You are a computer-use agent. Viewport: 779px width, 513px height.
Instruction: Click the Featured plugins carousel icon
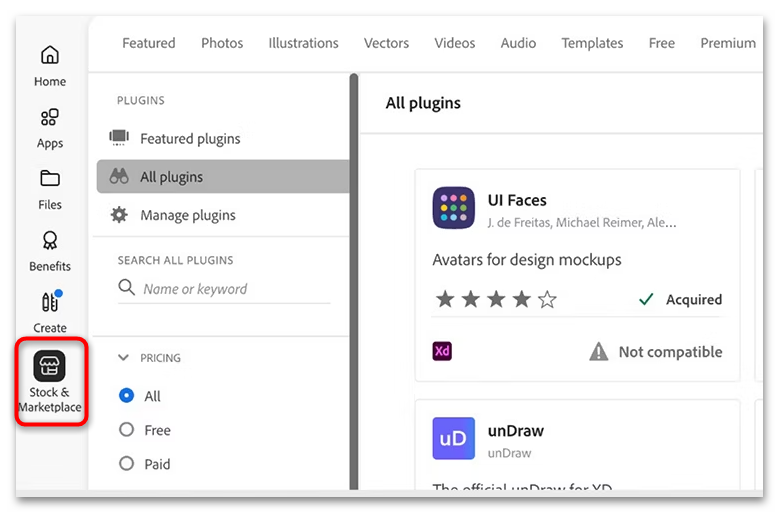click(x=119, y=138)
